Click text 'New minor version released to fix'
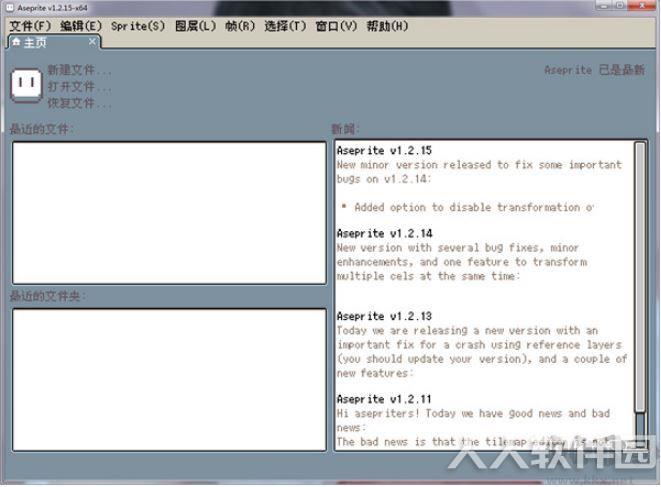The width and height of the screenshot is (661, 487). [x=435, y=165]
